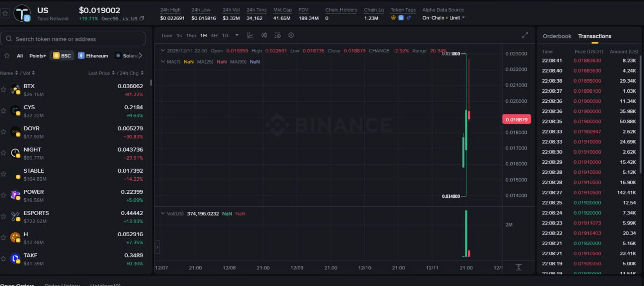
Task: Open the chart indicators icon
Action: (250, 35)
